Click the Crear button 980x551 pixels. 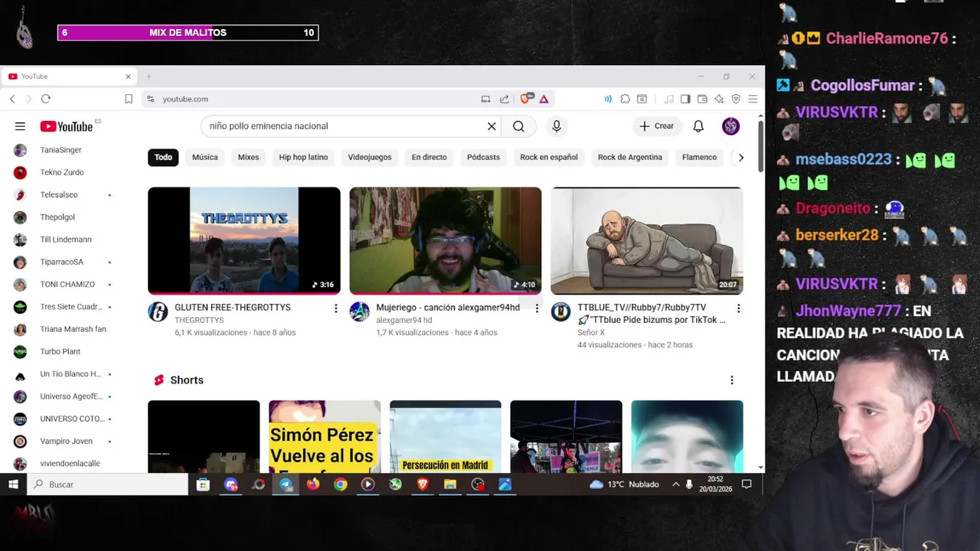(x=656, y=126)
